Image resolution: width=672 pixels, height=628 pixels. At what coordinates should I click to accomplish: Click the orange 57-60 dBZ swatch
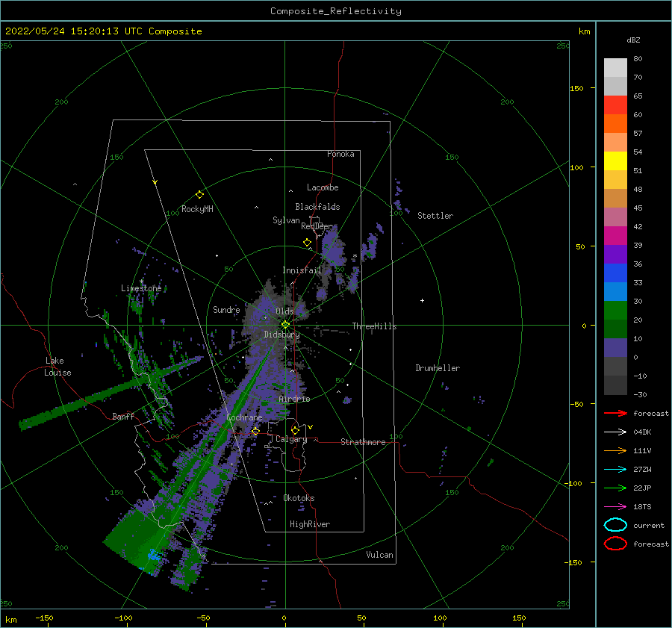pos(615,123)
